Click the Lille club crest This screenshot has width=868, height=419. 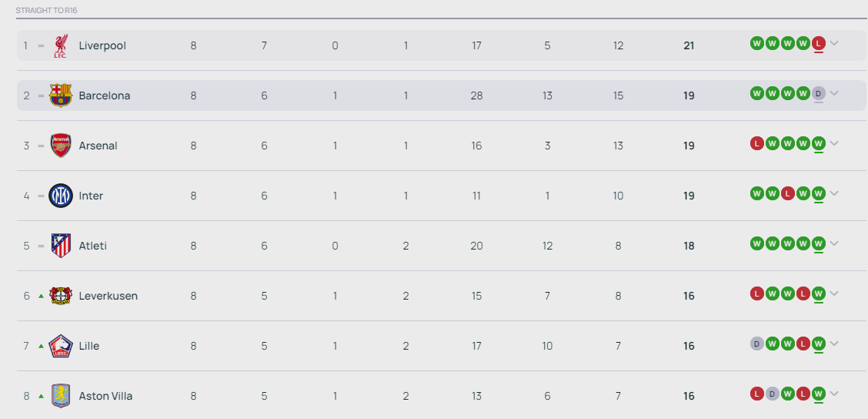61,346
